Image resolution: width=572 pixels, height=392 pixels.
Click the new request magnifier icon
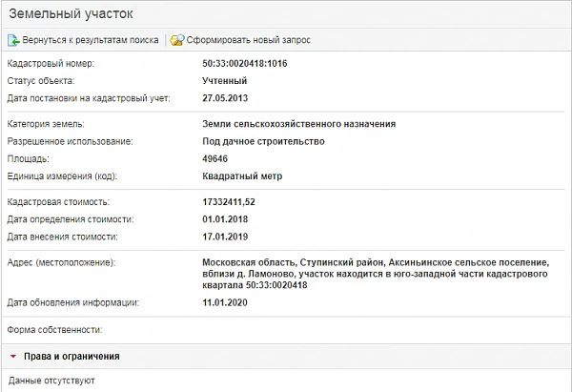(x=177, y=40)
